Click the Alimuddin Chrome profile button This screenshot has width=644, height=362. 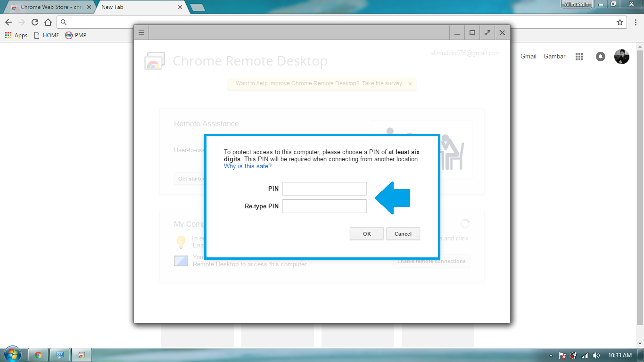pos(576,4)
